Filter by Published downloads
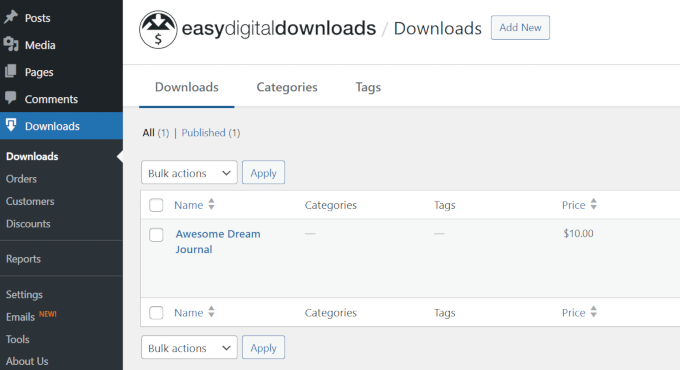The height and width of the screenshot is (370, 680). (203, 133)
